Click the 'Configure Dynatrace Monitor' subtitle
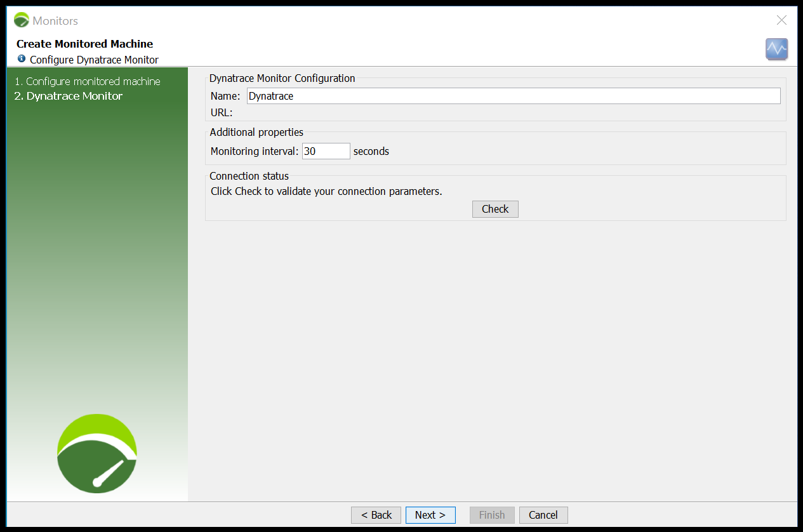The height and width of the screenshot is (532, 803). coord(94,60)
